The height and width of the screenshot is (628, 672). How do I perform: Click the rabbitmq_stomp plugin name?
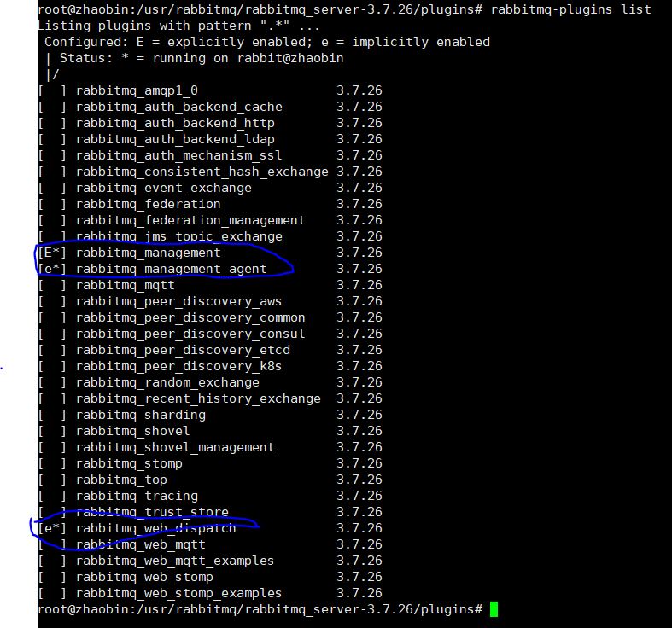[129, 464]
